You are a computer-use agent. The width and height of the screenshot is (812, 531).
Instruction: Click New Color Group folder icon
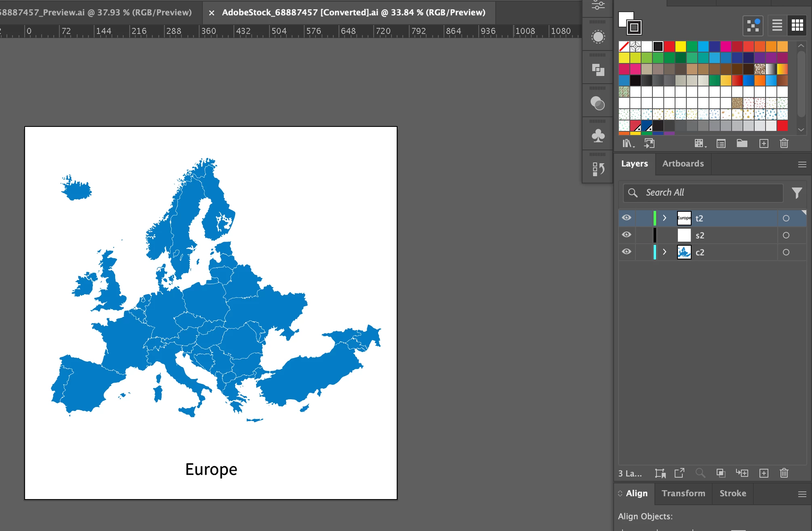pyautogui.click(x=742, y=143)
